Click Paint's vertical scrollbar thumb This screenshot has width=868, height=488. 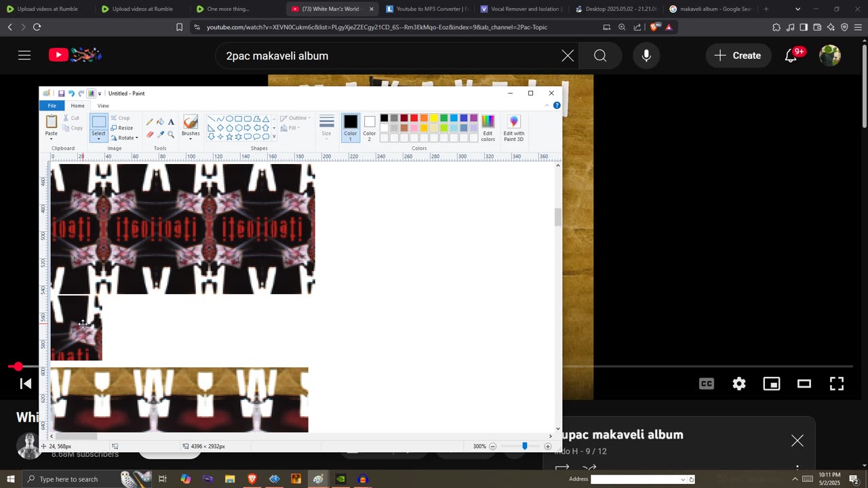point(558,218)
